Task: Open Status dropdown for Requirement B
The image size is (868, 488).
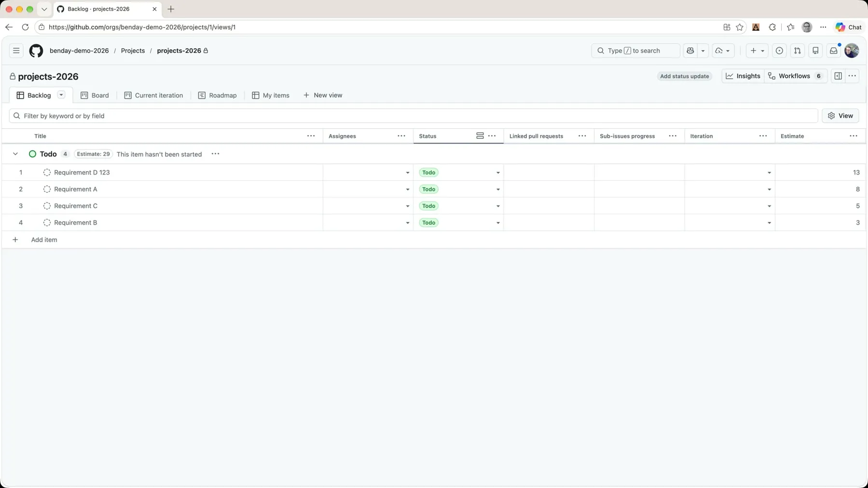Action: click(x=498, y=223)
